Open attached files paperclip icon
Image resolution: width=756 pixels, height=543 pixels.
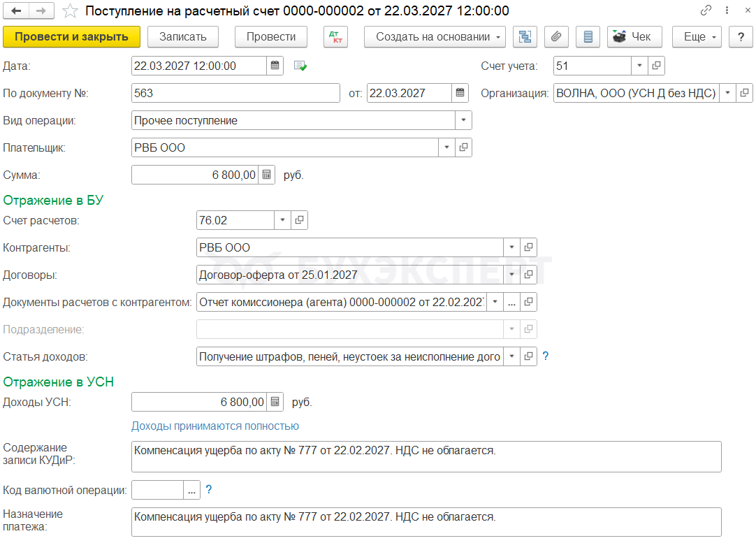(556, 36)
